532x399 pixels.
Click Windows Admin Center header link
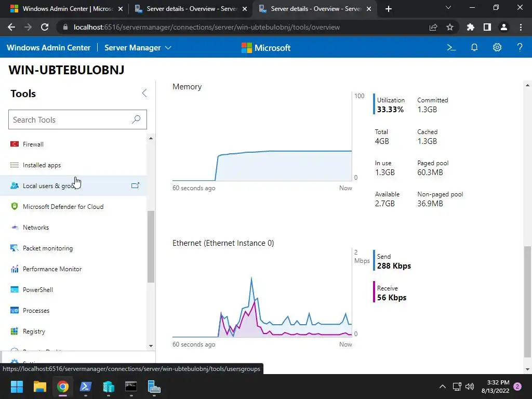pyautogui.click(x=48, y=48)
